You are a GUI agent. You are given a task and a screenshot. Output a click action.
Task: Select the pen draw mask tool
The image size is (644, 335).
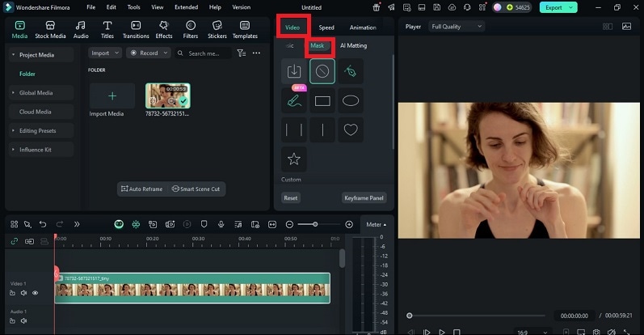coord(351,71)
